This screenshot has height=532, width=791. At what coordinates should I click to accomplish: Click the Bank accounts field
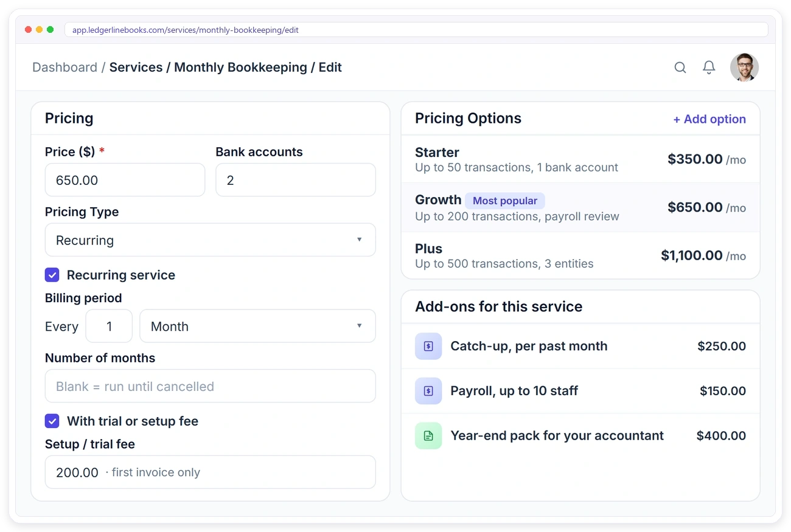[296, 180]
